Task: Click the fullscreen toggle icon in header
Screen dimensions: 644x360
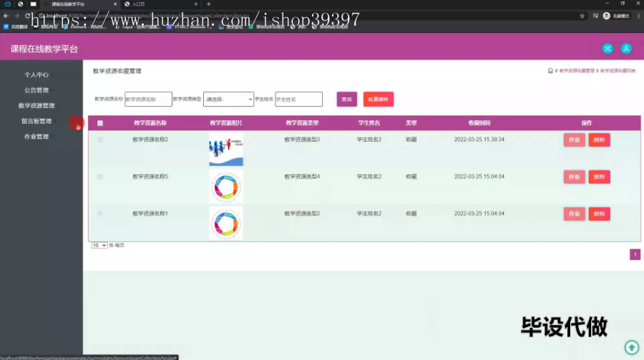Action: (x=608, y=49)
